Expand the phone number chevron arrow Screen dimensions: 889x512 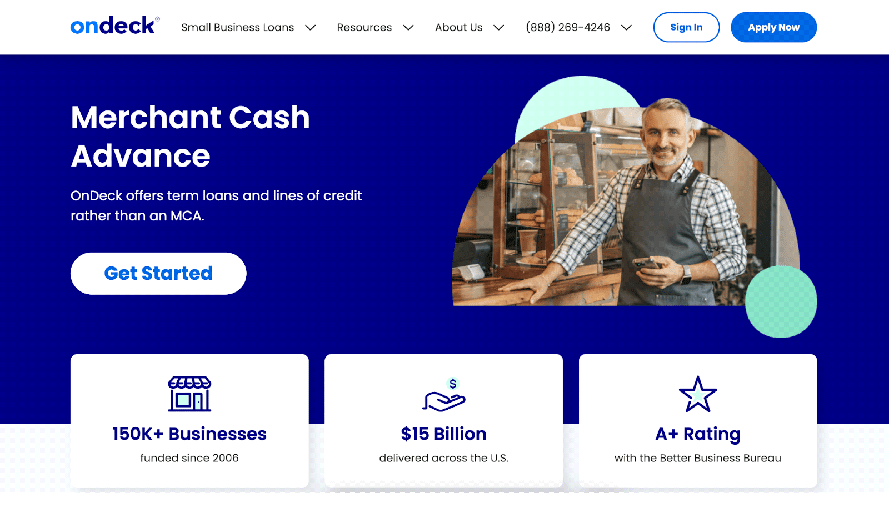pyautogui.click(x=626, y=27)
